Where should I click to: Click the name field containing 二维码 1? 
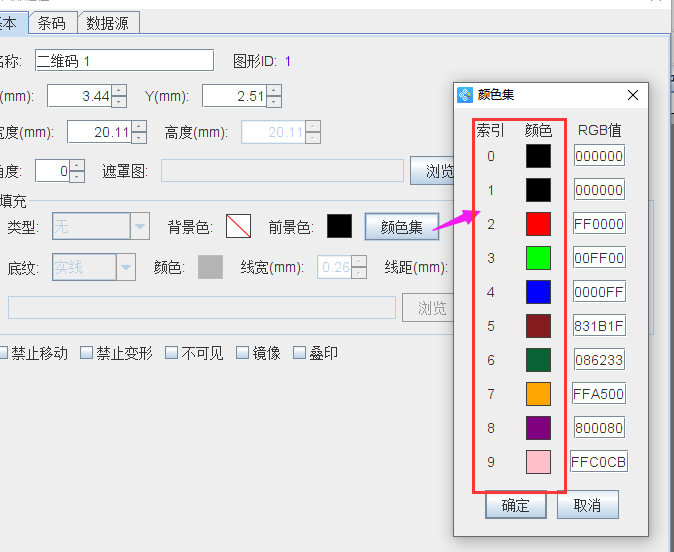click(124, 61)
